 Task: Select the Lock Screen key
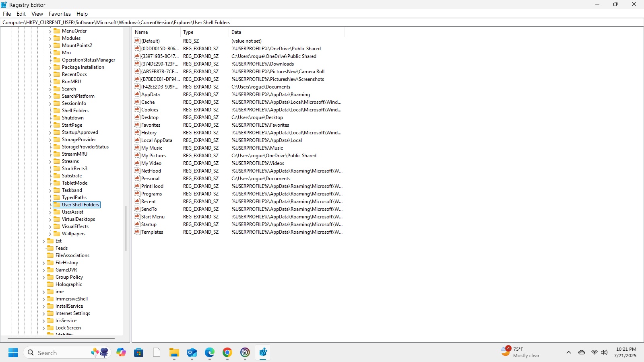click(x=68, y=328)
